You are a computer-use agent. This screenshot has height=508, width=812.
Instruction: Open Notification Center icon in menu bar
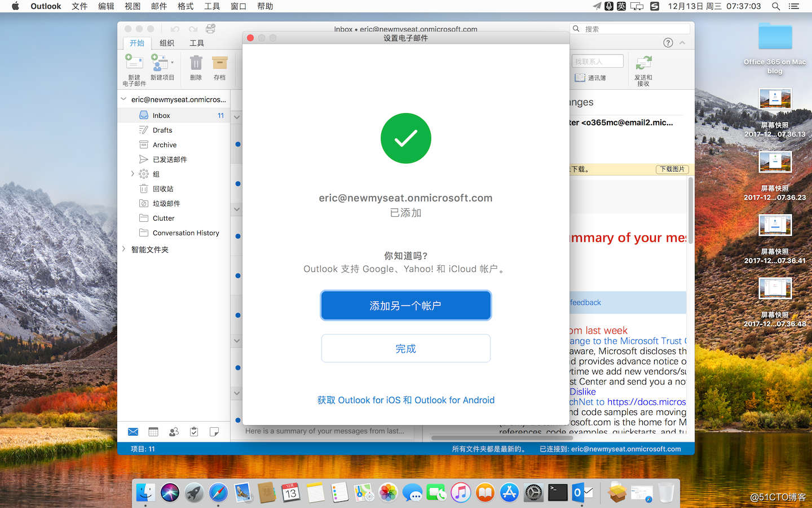click(x=794, y=6)
